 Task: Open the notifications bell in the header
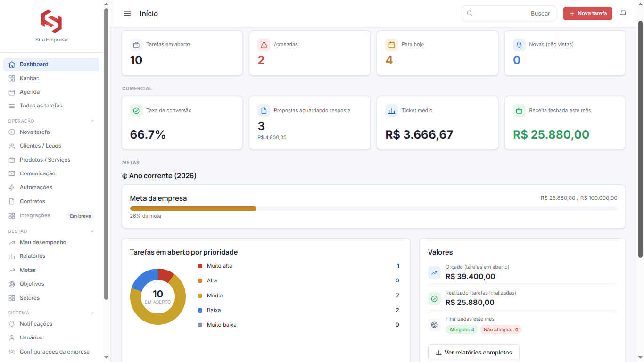coord(623,13)
